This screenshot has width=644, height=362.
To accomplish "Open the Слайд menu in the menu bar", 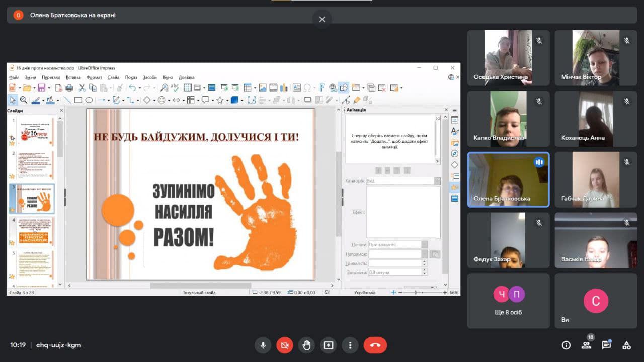I will (x=113, y=77).
